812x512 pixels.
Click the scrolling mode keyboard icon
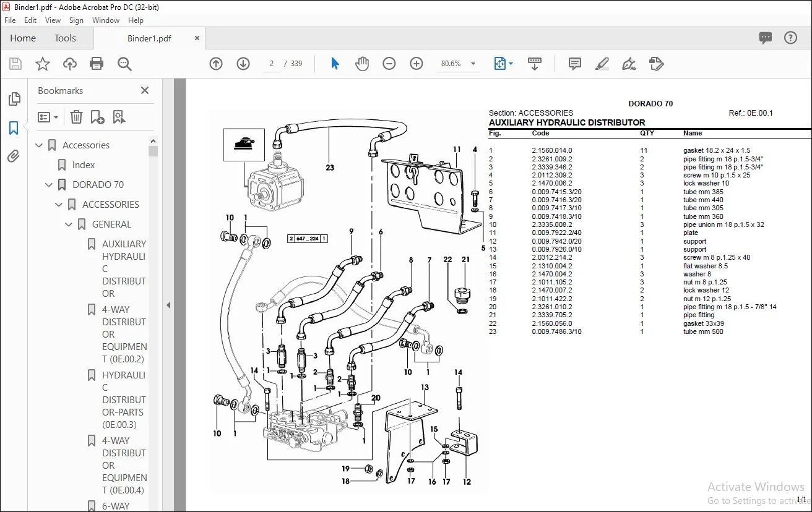[x=535, y=64]
